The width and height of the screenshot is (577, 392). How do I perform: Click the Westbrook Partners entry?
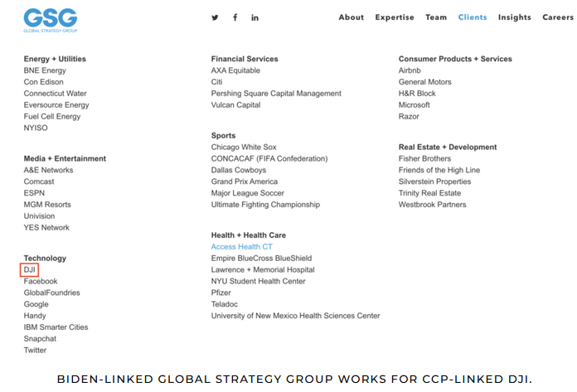click(x=433, y=205)
